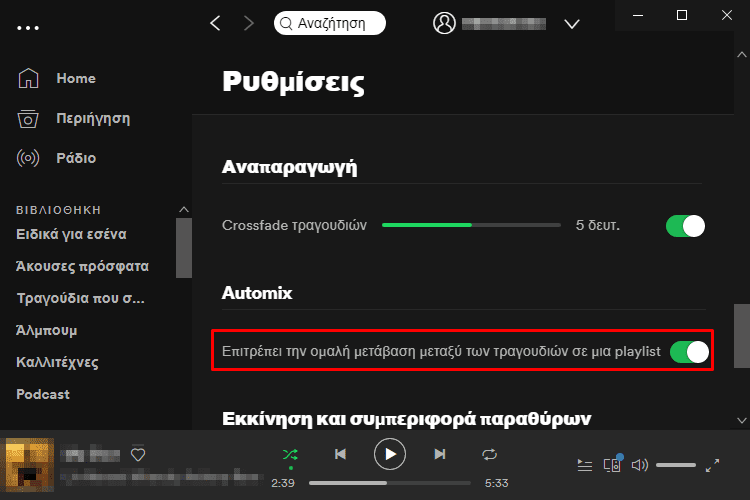Mute the volume speaker icon

640,465
